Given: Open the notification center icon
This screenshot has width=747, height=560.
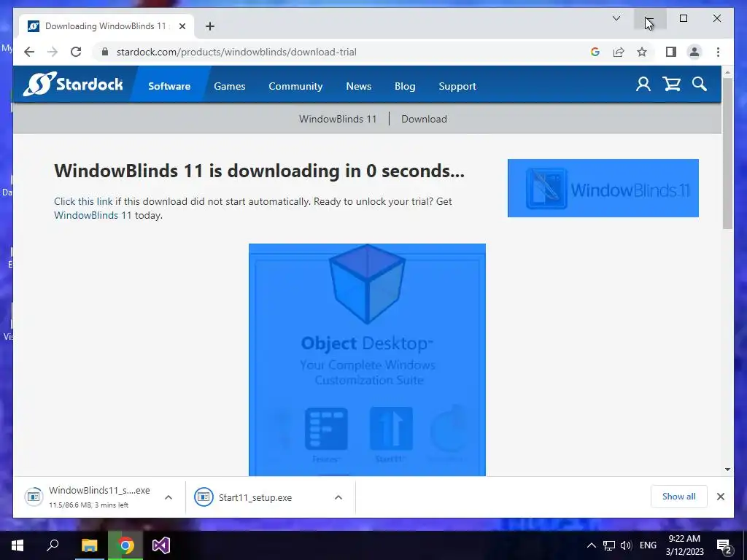Looking at the screenshot, I should tap(724, 546).
